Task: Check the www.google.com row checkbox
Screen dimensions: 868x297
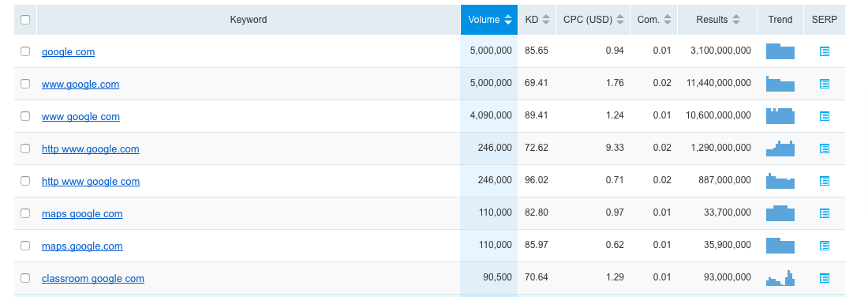Action: [x=25, y=84]
